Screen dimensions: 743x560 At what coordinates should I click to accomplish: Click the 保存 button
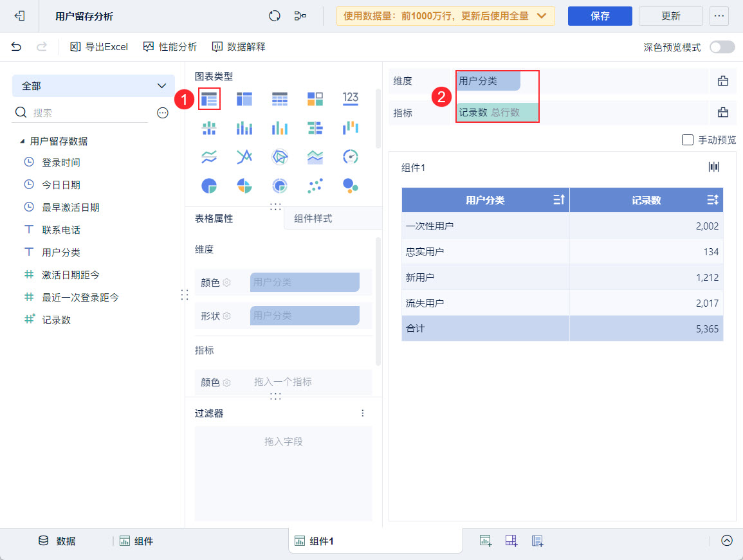(600, 16)
